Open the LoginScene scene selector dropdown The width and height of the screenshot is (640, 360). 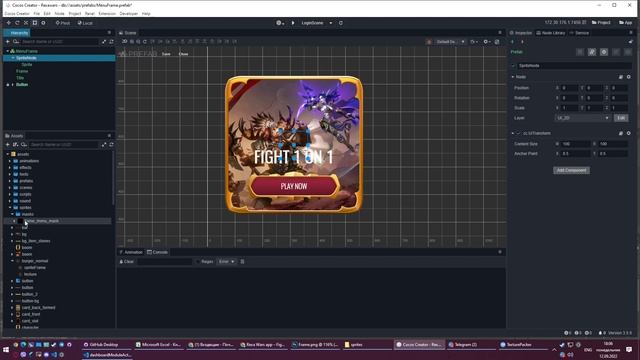click(317, 23)
